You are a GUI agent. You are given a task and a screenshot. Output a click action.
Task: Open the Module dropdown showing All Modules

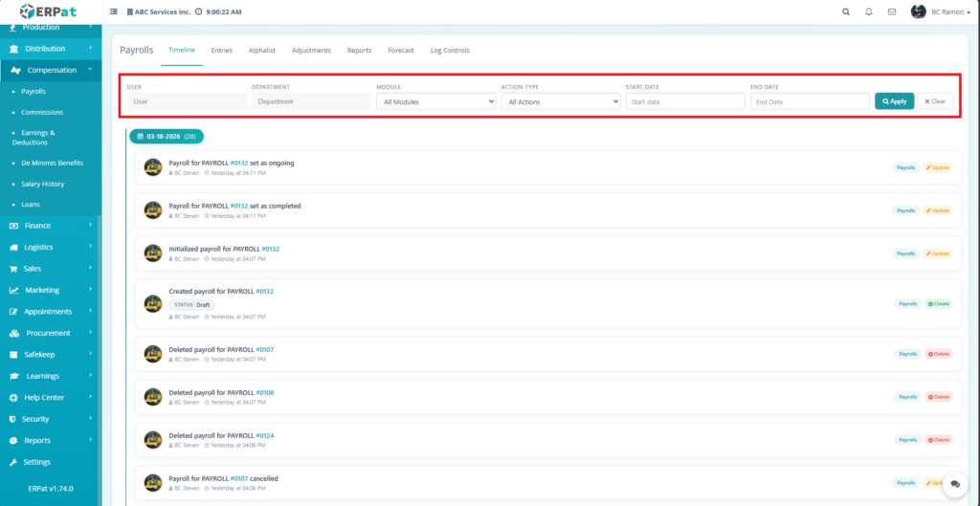coord(435,101)
